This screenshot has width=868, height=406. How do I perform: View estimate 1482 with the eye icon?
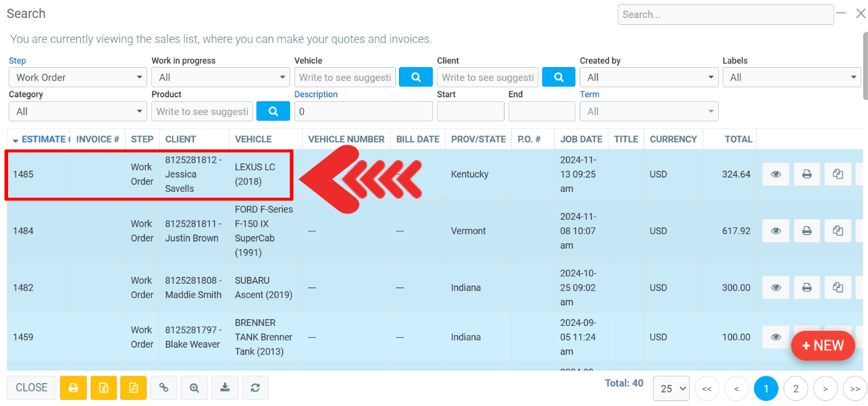click(x=775, y=288)
